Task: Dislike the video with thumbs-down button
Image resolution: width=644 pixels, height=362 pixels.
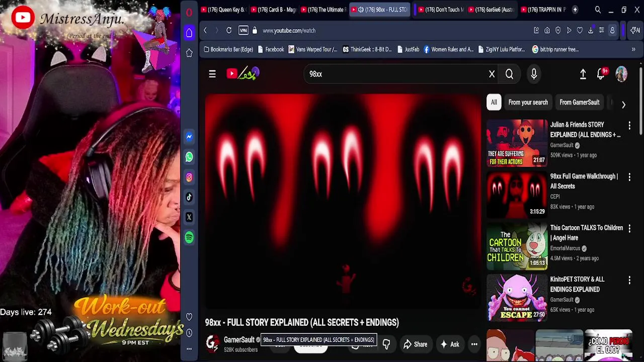Action: pos(386,344)
